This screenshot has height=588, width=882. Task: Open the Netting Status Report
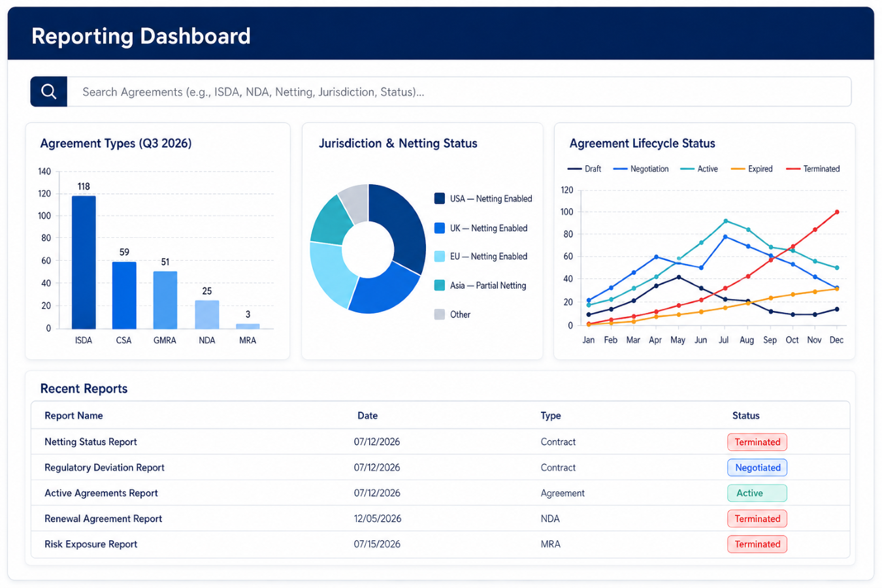click(91, 442)
